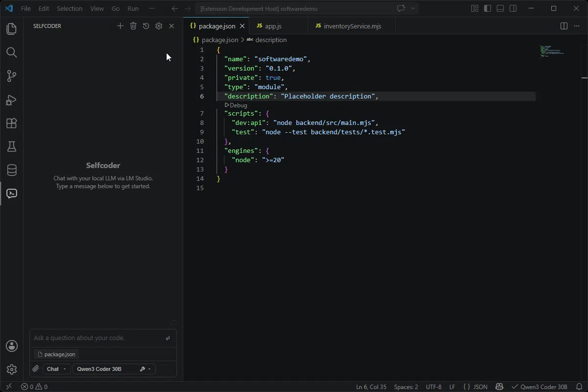Viewport: 588px width, 392px height.
Task: Click the minimap code preview
Action: pos(552,51)
